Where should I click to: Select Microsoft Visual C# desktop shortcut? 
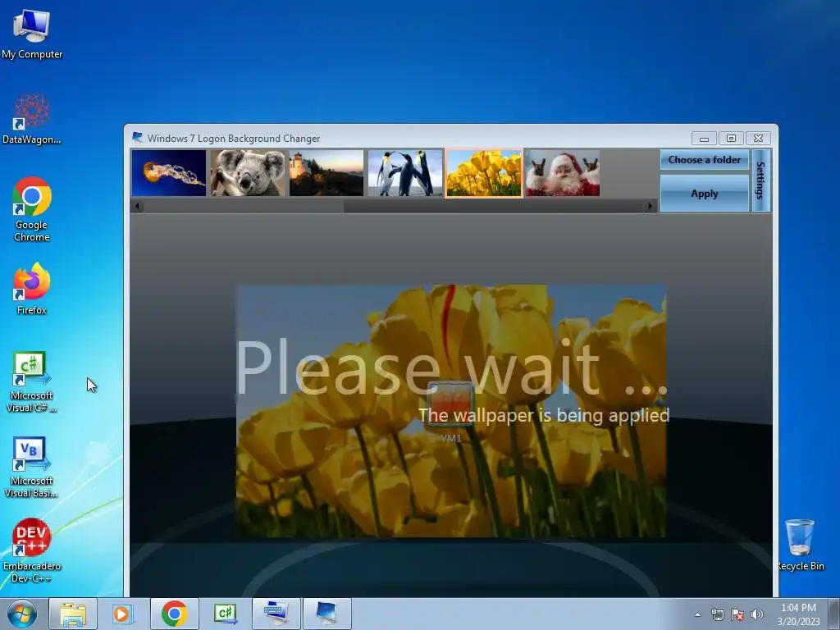tap(32, 382)
